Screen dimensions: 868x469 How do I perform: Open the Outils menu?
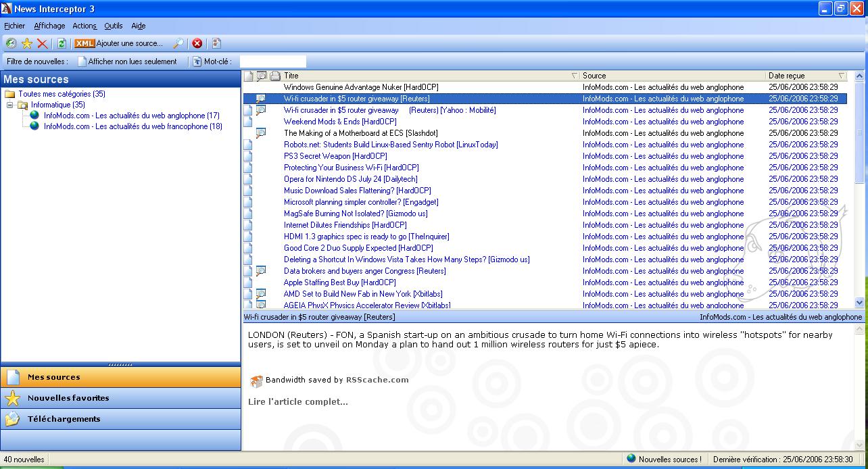[114, 26]
